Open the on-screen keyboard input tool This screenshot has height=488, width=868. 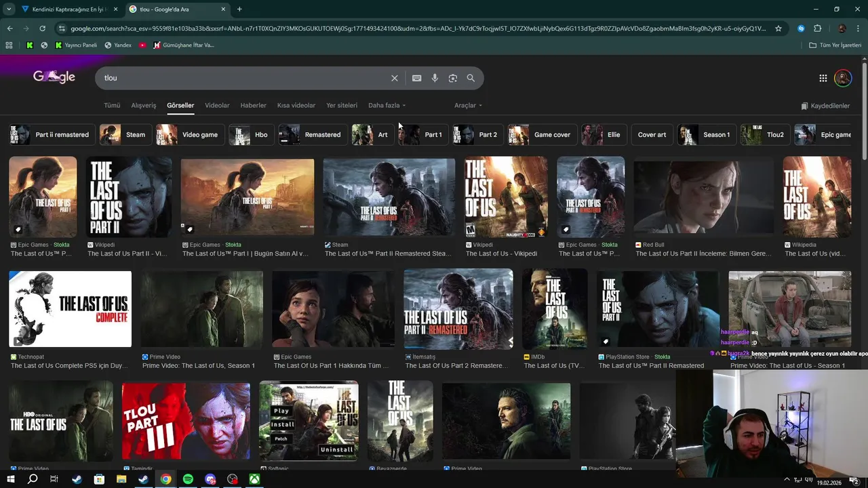click(x=417, y=78)
